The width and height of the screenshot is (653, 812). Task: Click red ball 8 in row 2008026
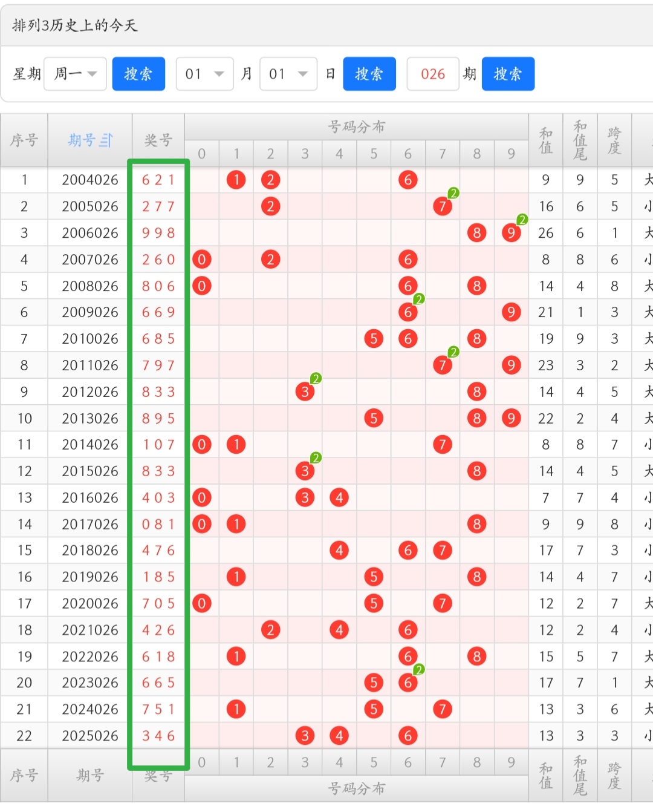477,286
